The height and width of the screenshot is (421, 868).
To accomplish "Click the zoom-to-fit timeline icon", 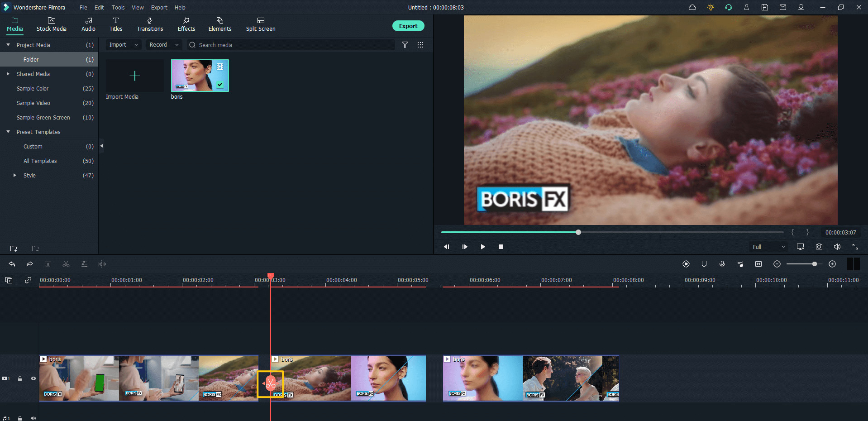I will 758,264.
